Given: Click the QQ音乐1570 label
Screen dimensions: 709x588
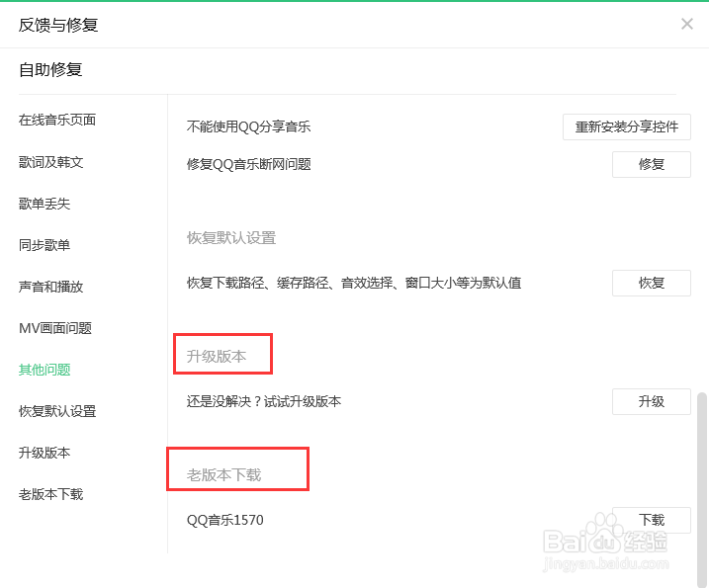Looking at the screenshot, I should click(225, 520).
